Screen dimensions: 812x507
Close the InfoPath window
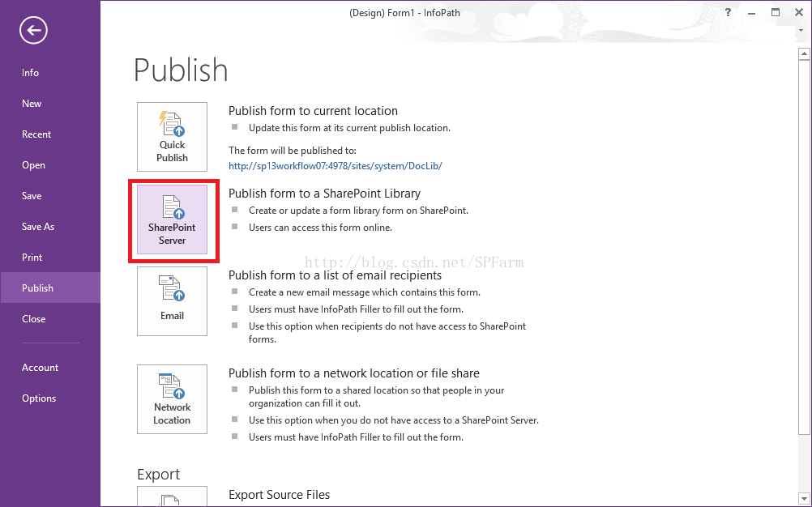coord(799,13)
